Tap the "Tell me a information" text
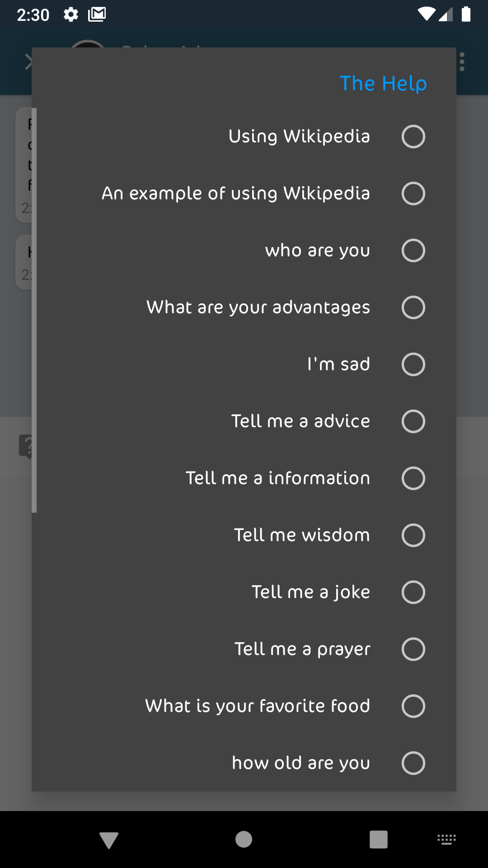Viewport: 488px width, 868px height. [277, 478]
